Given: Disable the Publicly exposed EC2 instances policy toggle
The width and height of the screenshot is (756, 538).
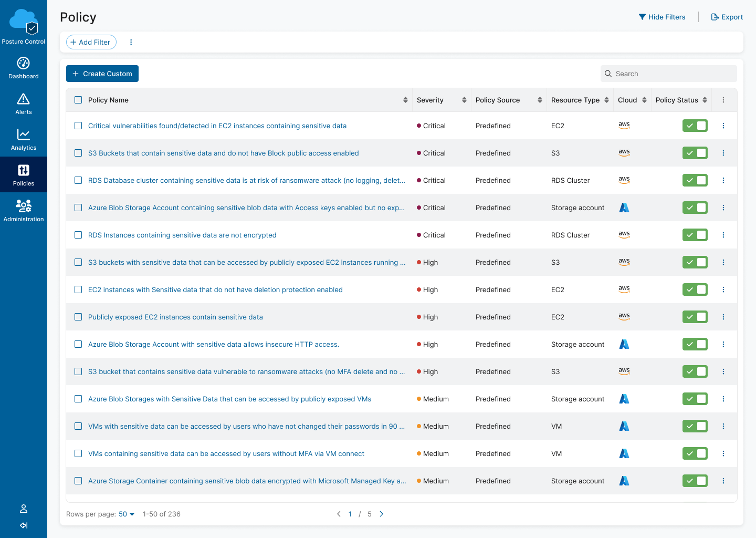Looking at the screenshot, I should [x=695, y=317].
